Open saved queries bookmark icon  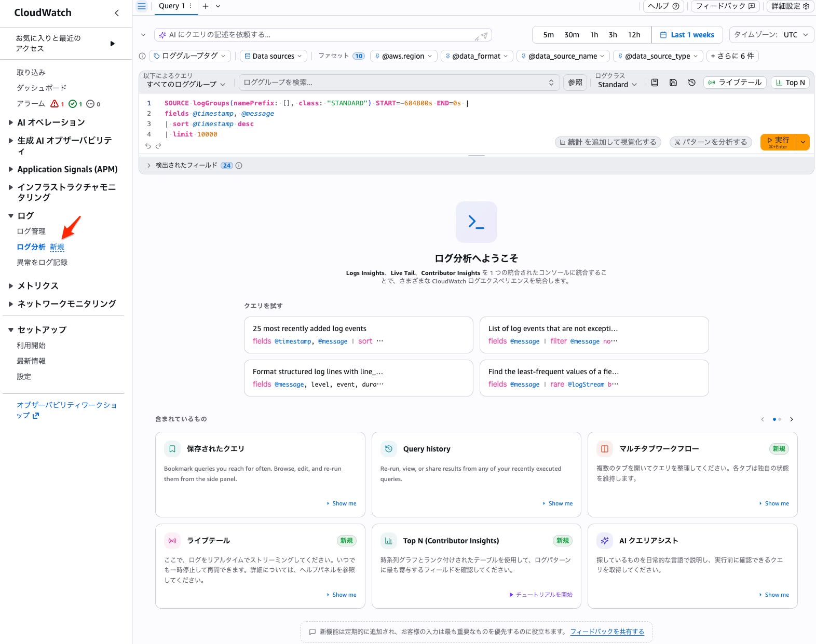coord(655,83)
